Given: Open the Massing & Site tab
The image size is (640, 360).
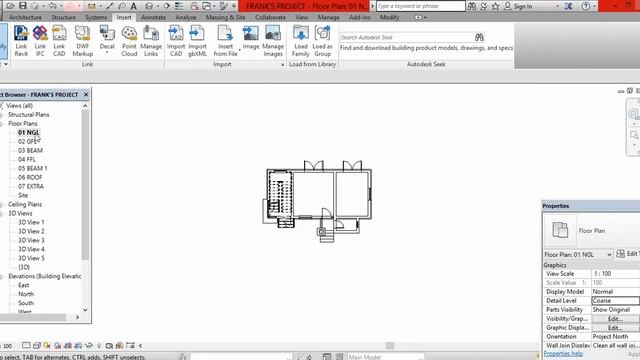Looking at the screenshot, I should (226, 18).
